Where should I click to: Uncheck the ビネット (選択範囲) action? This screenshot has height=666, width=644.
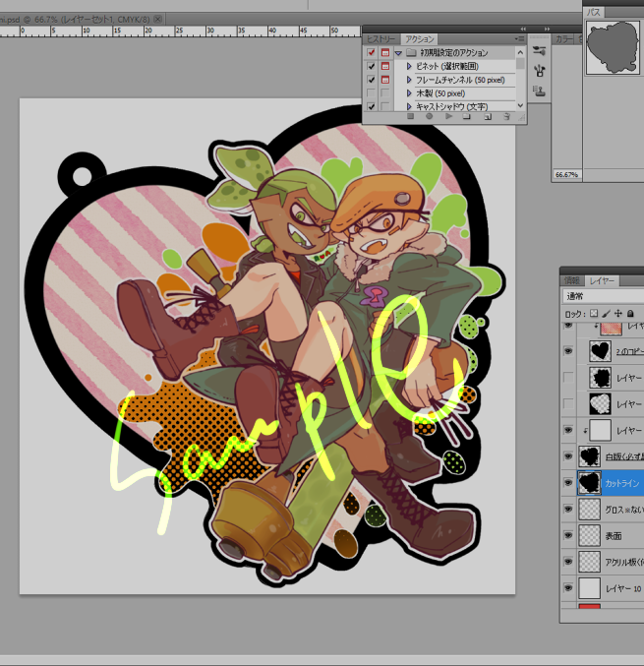point(372,66)
